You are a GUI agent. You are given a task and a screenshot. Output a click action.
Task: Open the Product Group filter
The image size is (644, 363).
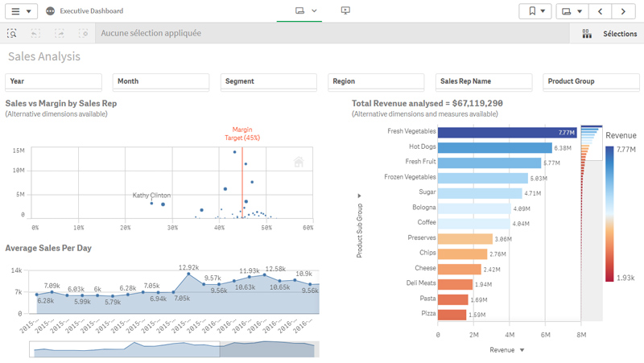click(x=591, y=81)
